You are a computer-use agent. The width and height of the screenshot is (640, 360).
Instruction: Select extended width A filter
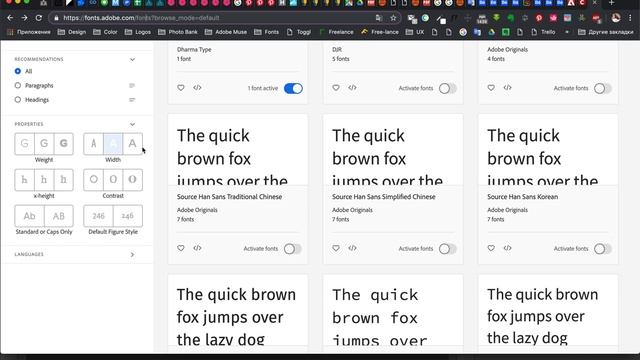point(133,144)
